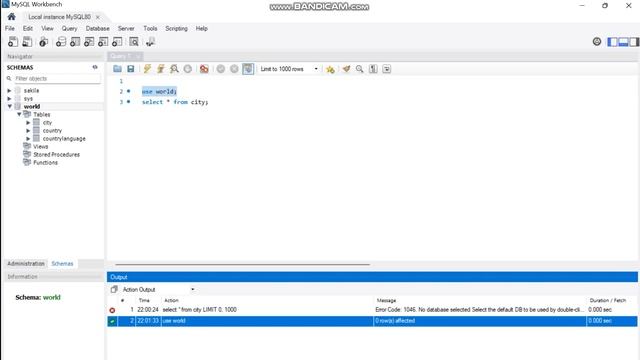Search table data icon in main toolbar
Image resolution: width=640 pixels, height=360 pixels.
(134, 42)
